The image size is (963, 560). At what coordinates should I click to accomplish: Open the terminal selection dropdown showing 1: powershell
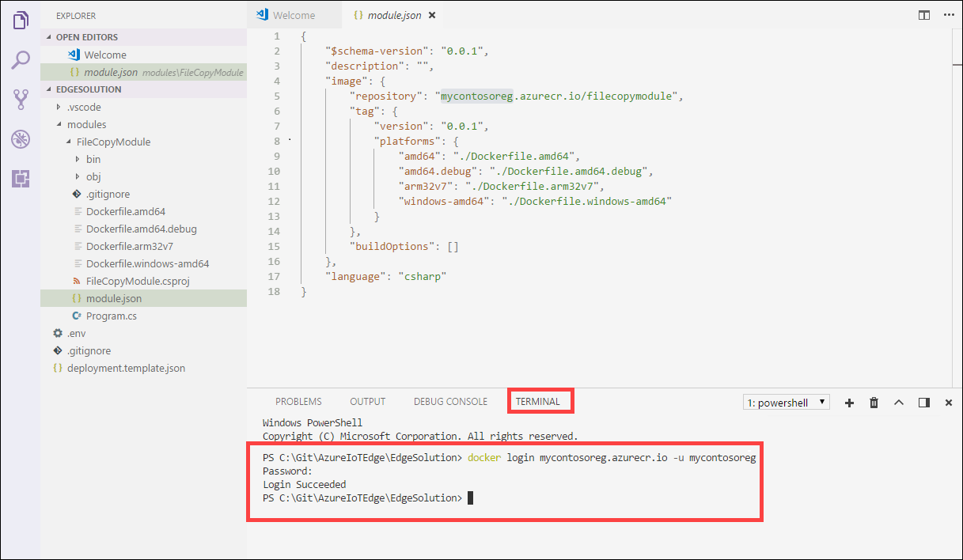pos(786,402)
